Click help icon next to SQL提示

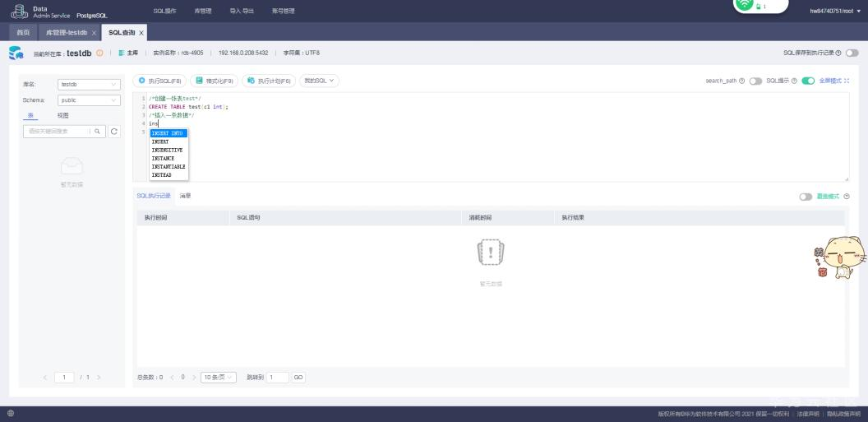click(794, 81)
